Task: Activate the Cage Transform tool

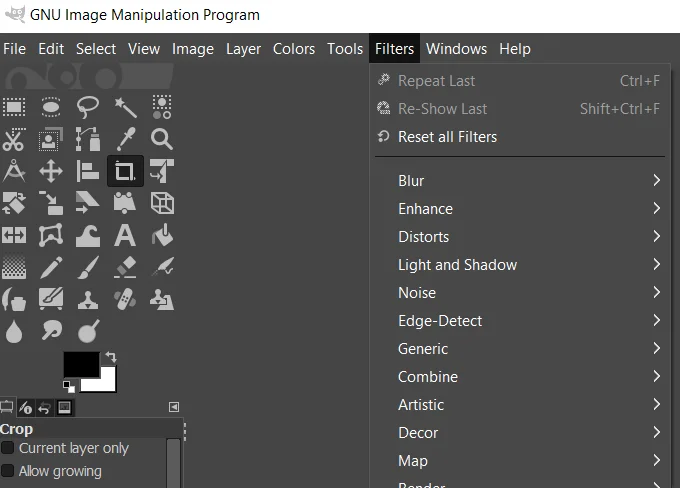Action: pos(51,236)
